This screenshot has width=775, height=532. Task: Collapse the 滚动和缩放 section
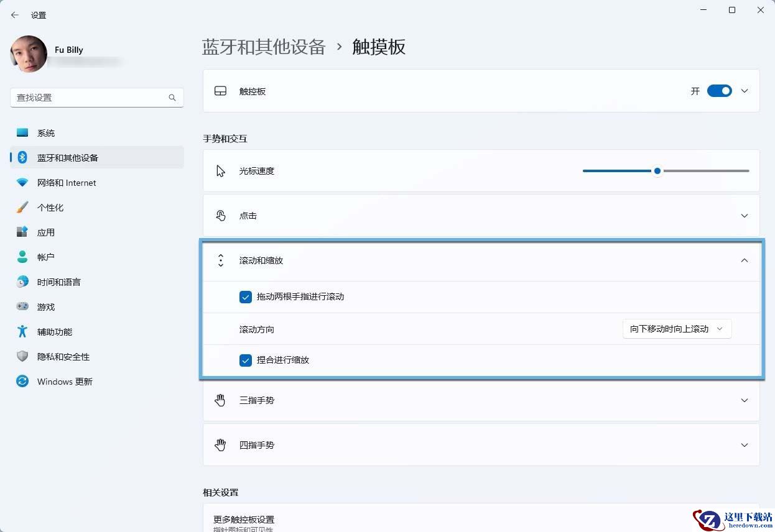[x=481, y=261]
